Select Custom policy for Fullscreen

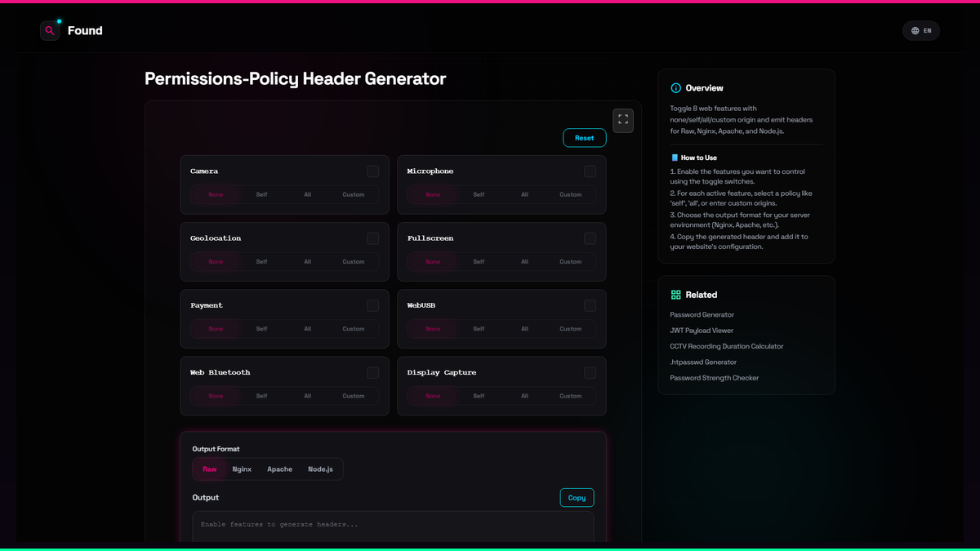pos(571,261)
